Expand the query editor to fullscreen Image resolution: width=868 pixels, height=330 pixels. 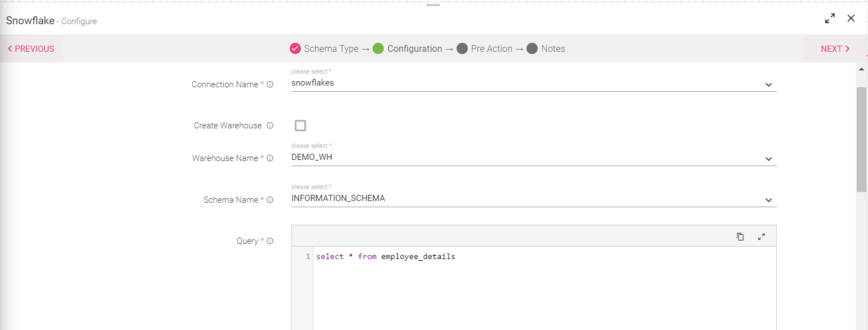point(761,237)
